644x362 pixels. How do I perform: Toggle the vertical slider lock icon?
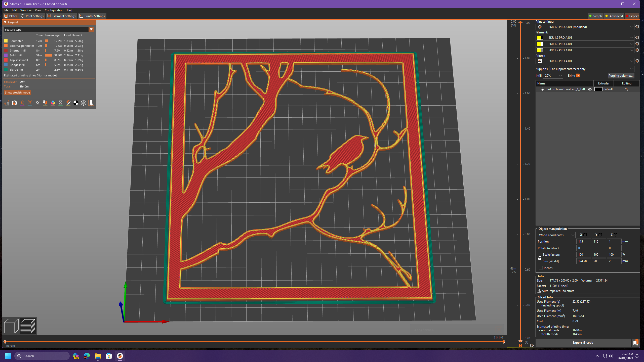point(520,346)
